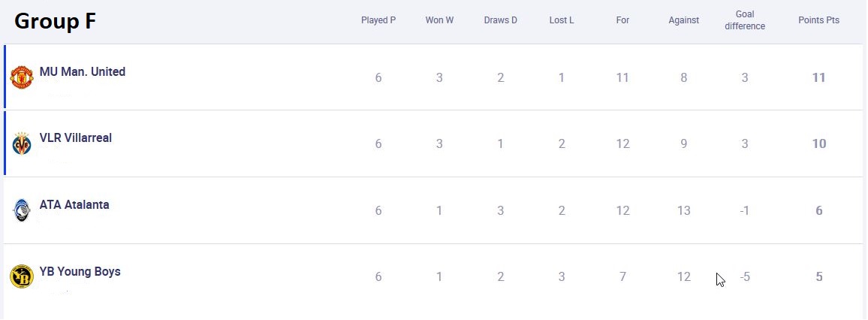
Task: Click the Played P column header
Action: (x=378, y=20)
